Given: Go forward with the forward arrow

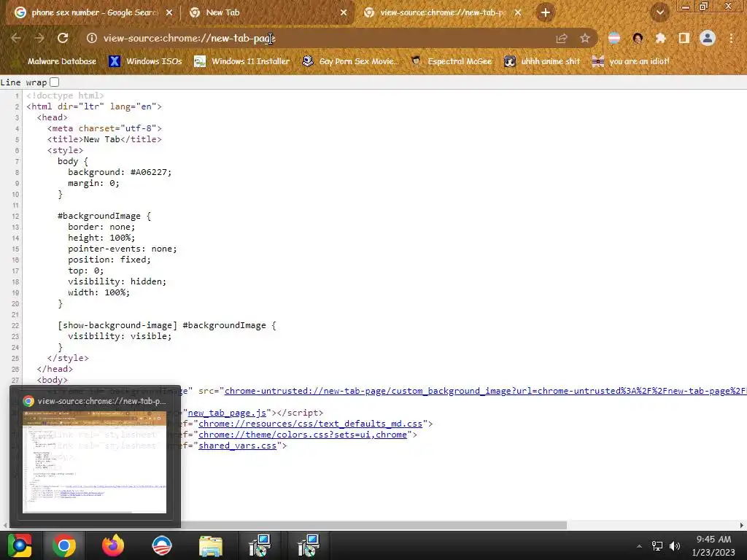Looking at the screenshot, I should (x=39, y=38).
